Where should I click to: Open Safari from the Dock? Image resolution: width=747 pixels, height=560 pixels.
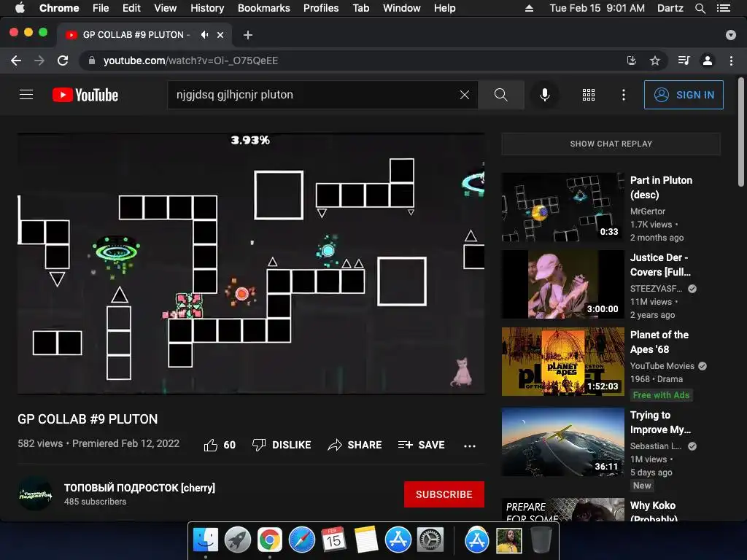click(x=301, y=540)
